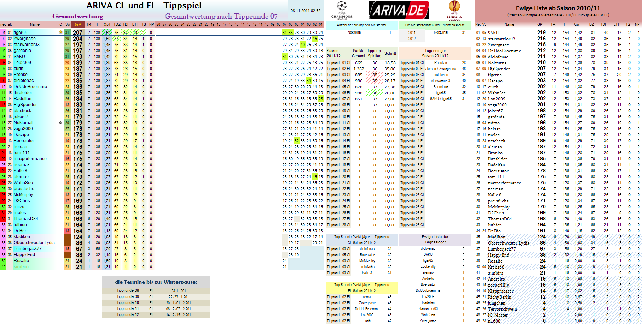Click the 'Neu VJ' header in Ewige Liste
The width and height of the screenshot is (644, 324).
click(x=481, y=24)
